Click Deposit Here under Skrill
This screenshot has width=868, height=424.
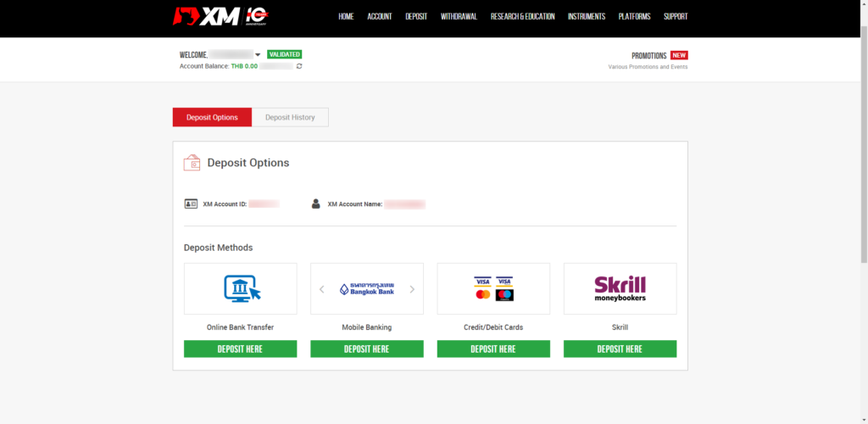pyautogui.click(x=620, y=349)
